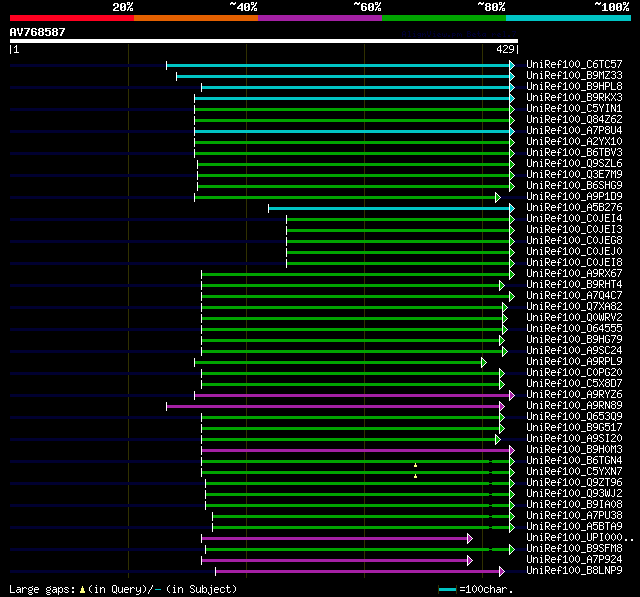Click the cyan ~100% legend segment

pyautogui.click(x=569, y=18)
